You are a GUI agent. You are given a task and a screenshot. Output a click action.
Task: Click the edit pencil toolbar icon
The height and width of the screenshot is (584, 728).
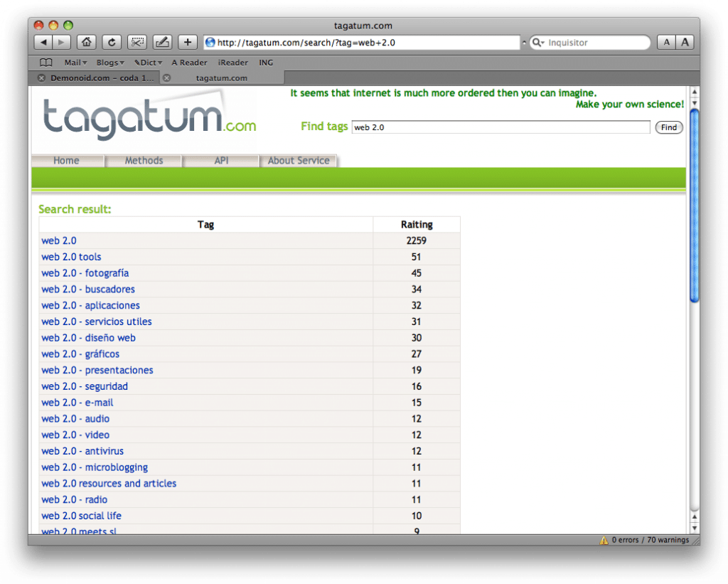click(x=162, y=42)
